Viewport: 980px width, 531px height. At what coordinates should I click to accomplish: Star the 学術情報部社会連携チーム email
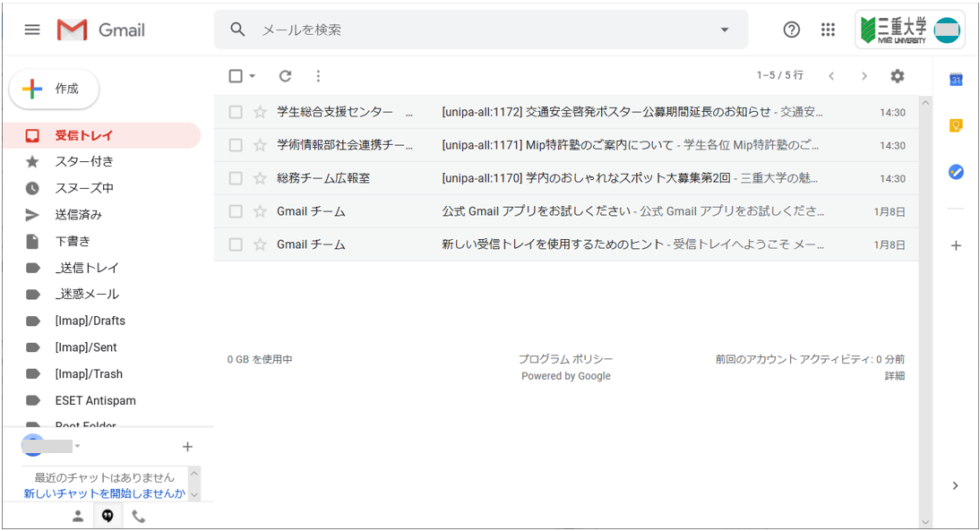coord(260,145)
